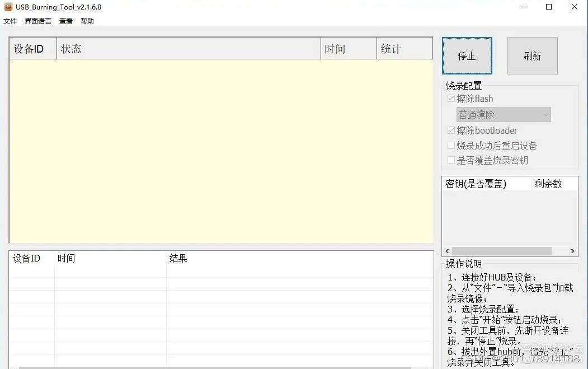This screenshot has width=588, height=369.
Task: Click the 刷新 button
Action: (x=533, y=56)
